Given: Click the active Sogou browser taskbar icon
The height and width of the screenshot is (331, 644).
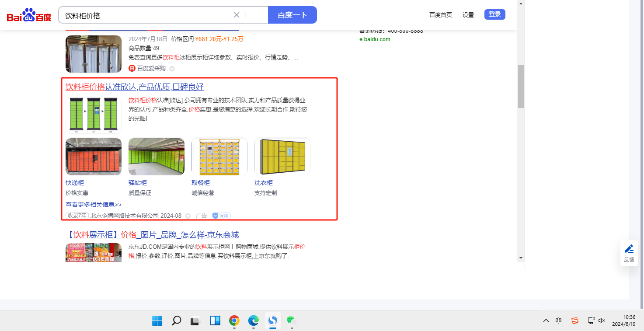Looking at the screenshot, I should (x=273, y=321).
